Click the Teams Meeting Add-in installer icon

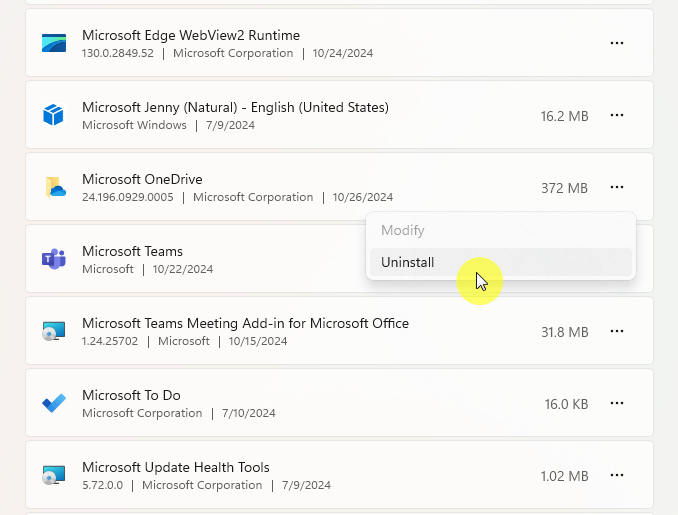[x=54, y=331]
